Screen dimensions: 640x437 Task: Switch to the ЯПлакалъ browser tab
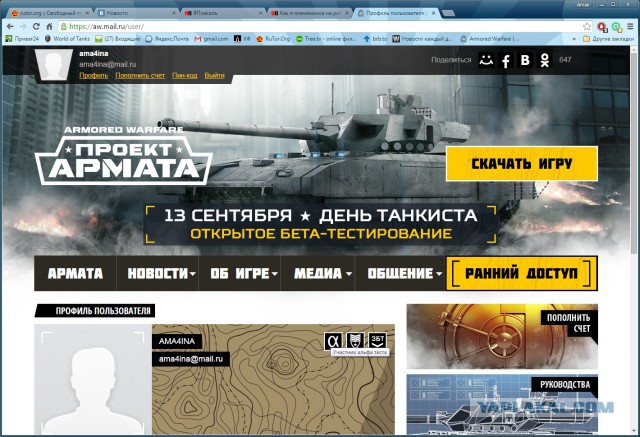point(221,13)
